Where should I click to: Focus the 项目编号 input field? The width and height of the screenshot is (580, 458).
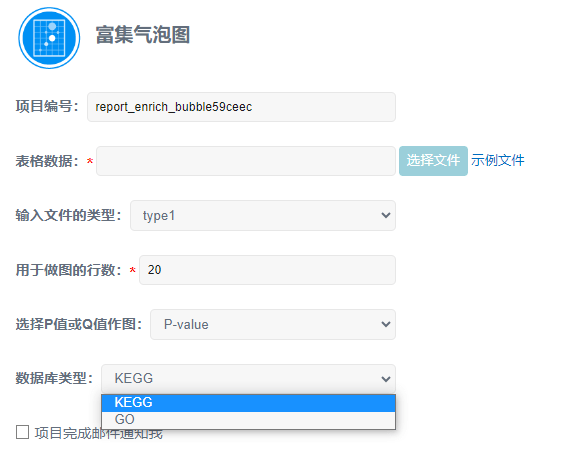[x=241, y=107]
